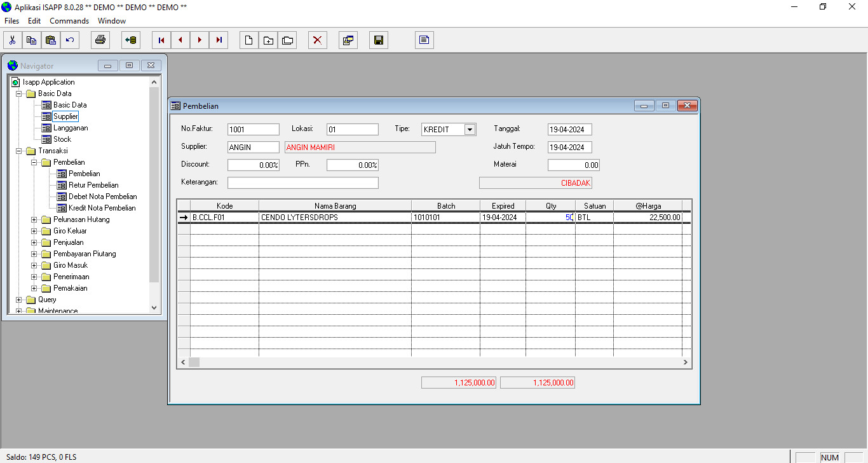Expand the Pelunasan Hutang folder
868x463 pixels.
[35, 219]
